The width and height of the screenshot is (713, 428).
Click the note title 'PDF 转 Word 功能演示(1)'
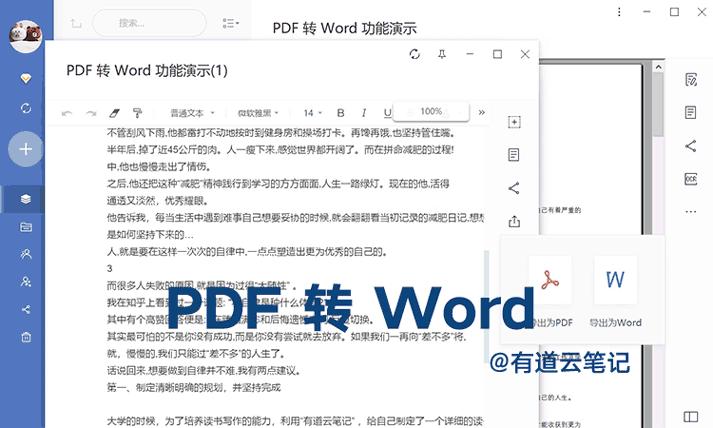[147, 70]
